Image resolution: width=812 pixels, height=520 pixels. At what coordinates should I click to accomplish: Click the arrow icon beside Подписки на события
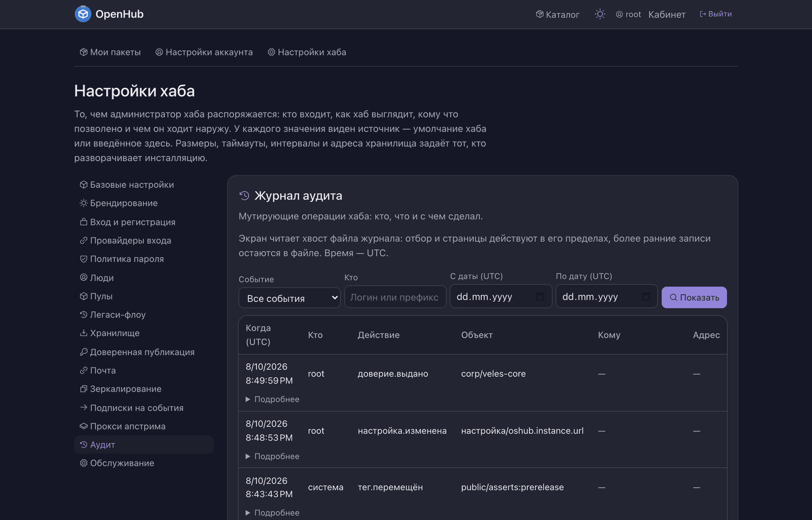pyautogui.click(x=84, y=408)
